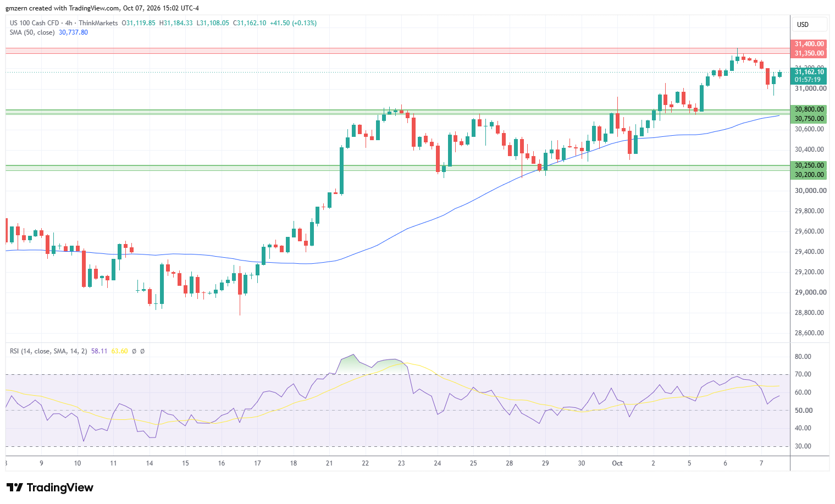Select the 30,750.00 support price label
Image resolution: width=835 pixels, height=504 pixels.
pos(809,119)
